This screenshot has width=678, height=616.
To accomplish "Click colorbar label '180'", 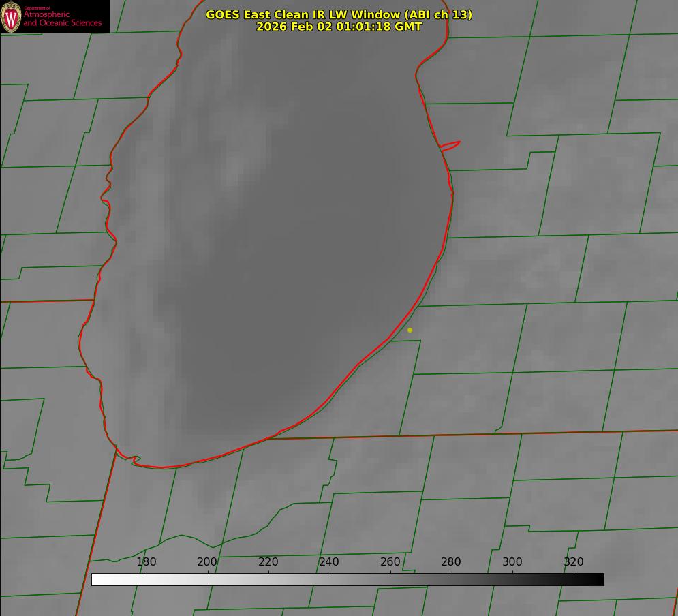I will (146, 561).
